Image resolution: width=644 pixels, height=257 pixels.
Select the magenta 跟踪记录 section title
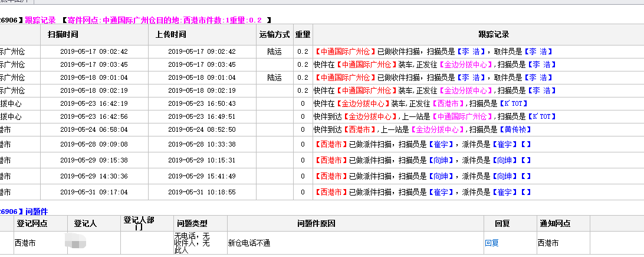pos(40,19)
